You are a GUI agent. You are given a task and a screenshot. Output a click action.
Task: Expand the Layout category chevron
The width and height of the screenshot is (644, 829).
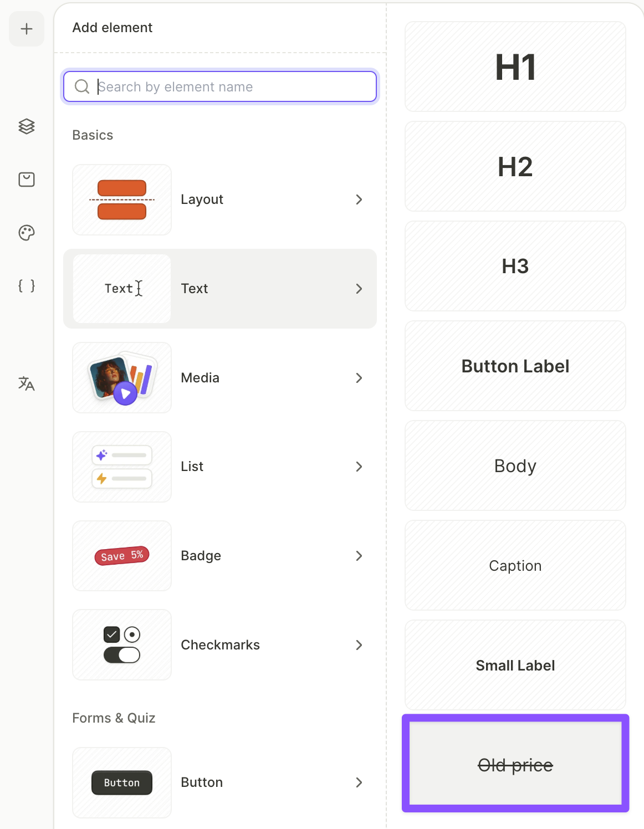(x=359, y=199)
